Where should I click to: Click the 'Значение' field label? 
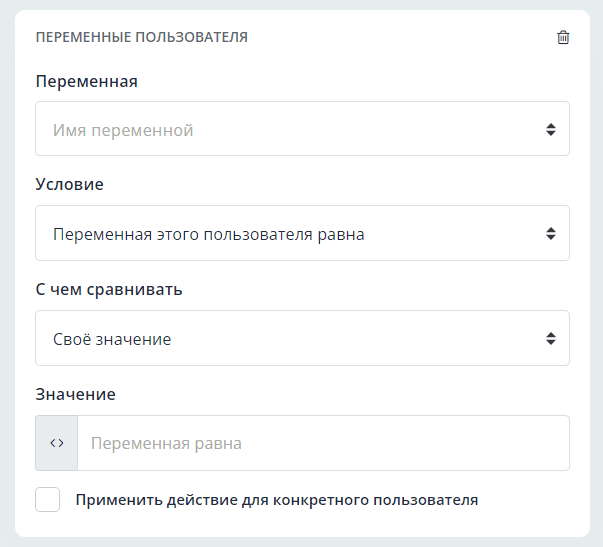75,394
